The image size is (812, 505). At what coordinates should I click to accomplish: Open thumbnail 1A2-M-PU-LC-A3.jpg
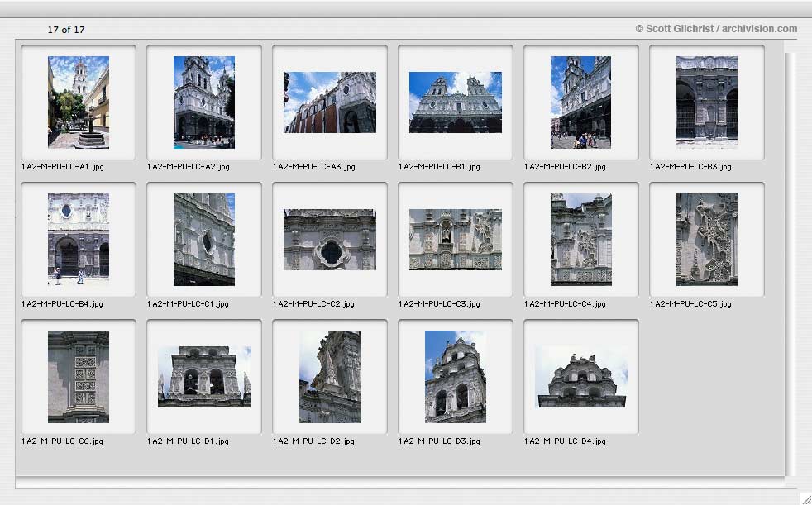(x=330, y=102)
